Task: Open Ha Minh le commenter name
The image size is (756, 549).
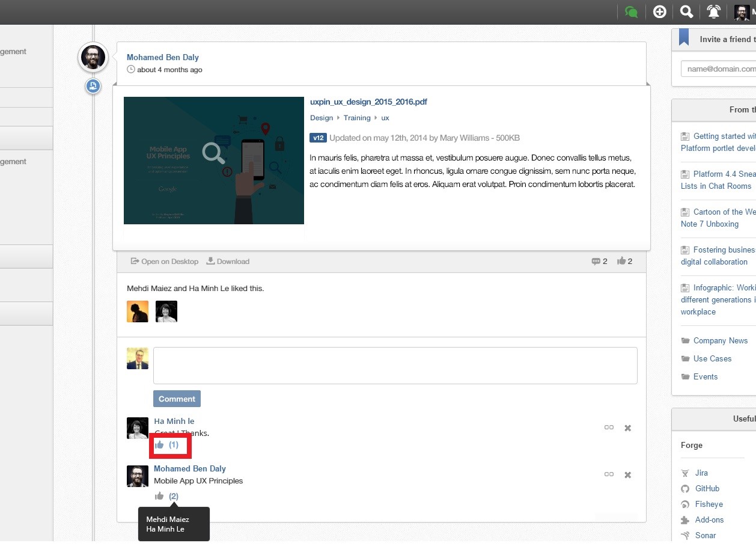Action: tap(174, 421)
